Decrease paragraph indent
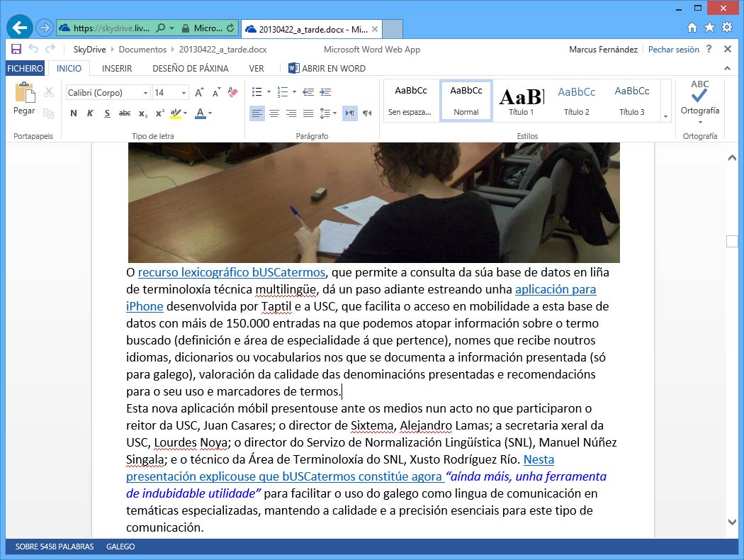The image size is (744, 560). click(308, 92)
